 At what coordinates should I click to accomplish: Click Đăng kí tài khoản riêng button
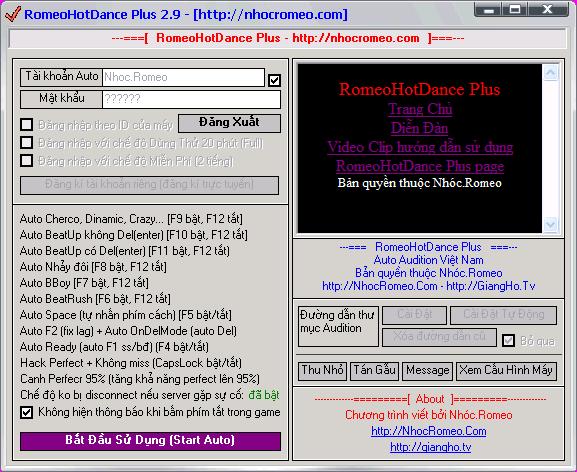[x=149, y=185]
